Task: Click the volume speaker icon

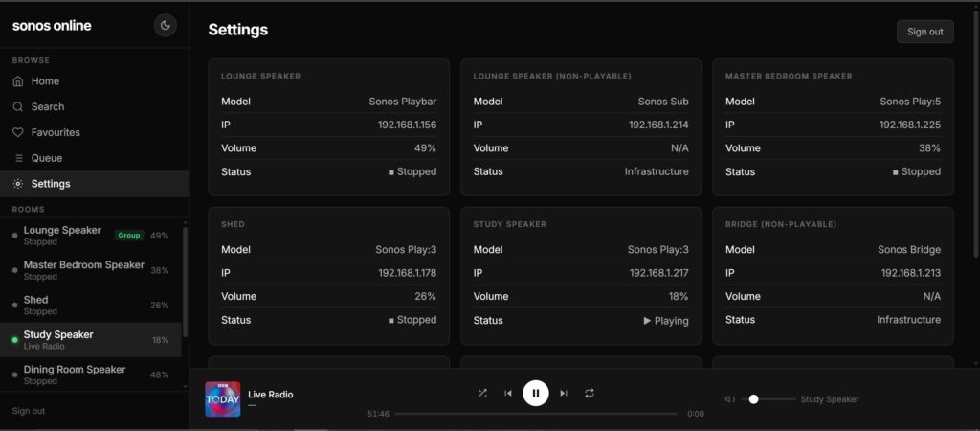Action: pos(729,399)
